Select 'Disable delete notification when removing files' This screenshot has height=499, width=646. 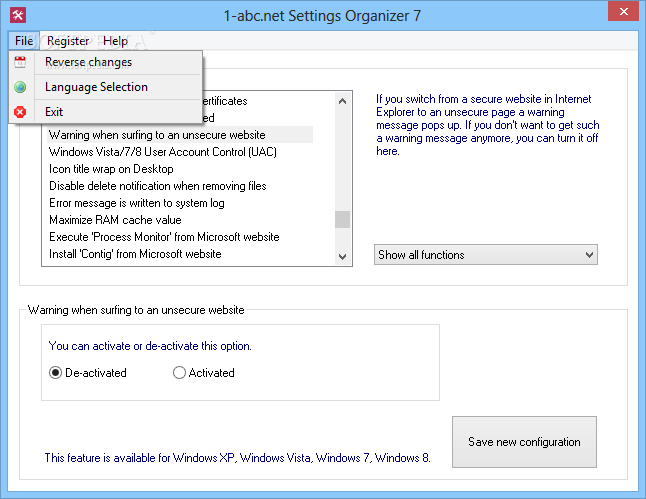point(158,186)
